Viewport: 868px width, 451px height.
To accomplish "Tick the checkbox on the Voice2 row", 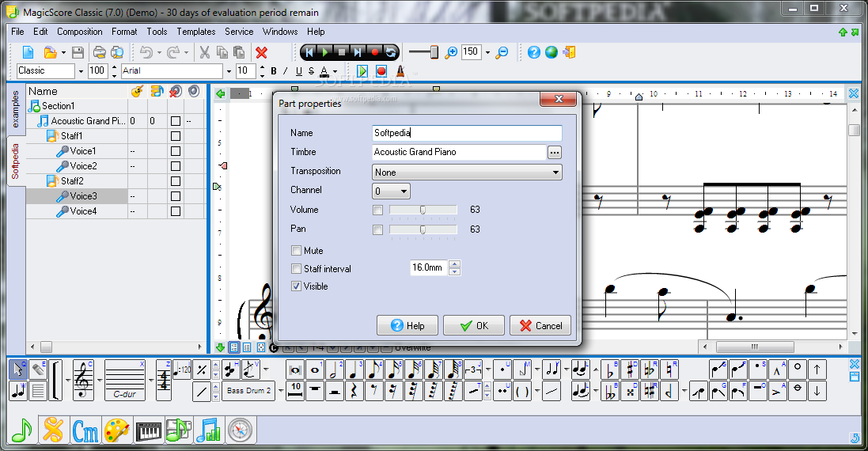I will coord(176,166).
